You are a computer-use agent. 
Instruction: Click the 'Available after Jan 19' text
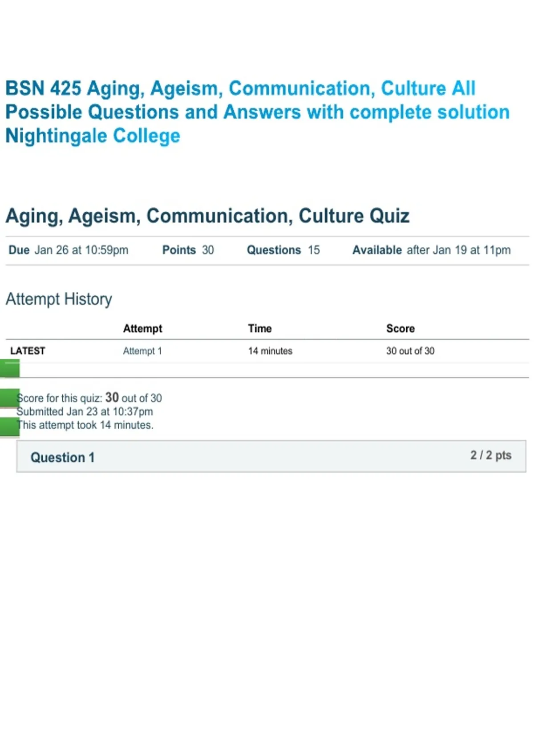(431, 250)
